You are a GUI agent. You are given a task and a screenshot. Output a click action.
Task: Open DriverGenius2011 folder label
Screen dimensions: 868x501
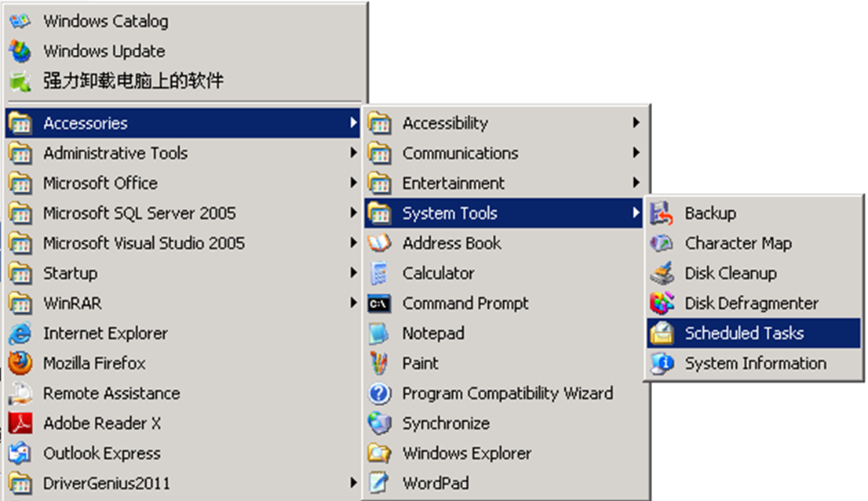[106, 483]
